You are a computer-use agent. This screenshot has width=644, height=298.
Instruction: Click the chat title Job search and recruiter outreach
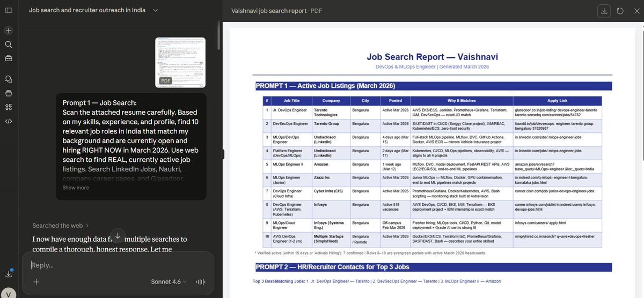(x=86, y=10)
